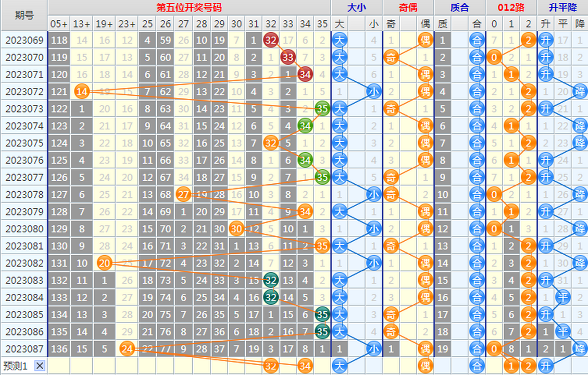Click 012路 ball 0 in row 2023078
Image resolution: width=588 pixels, height=375 pixels.
pyautogui.click(x=494, y=195)
